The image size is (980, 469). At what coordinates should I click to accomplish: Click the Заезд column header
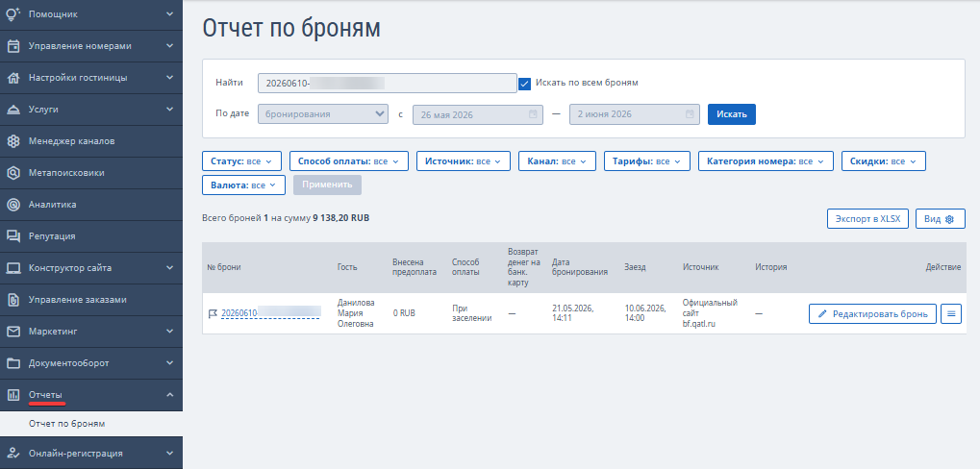[635, 267]
